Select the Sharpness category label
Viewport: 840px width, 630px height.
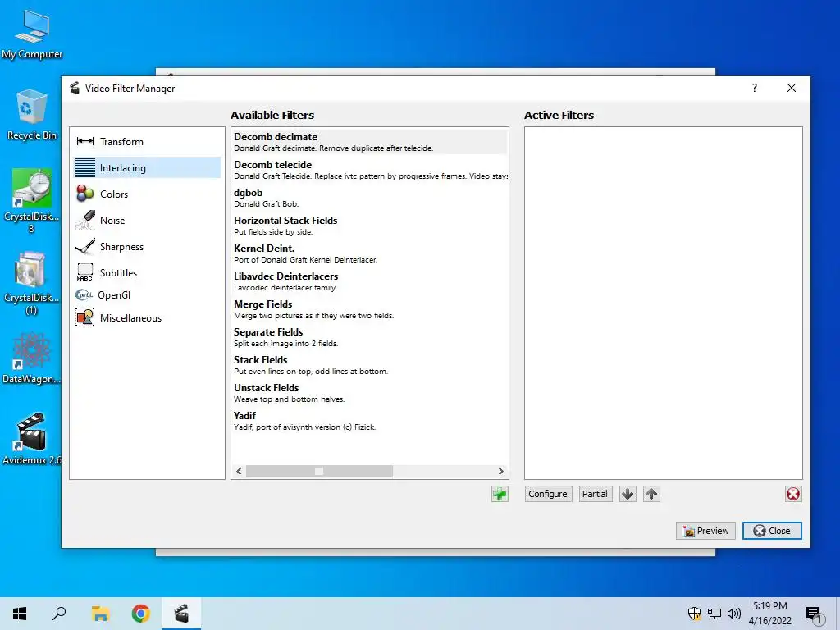coord(121,246)
